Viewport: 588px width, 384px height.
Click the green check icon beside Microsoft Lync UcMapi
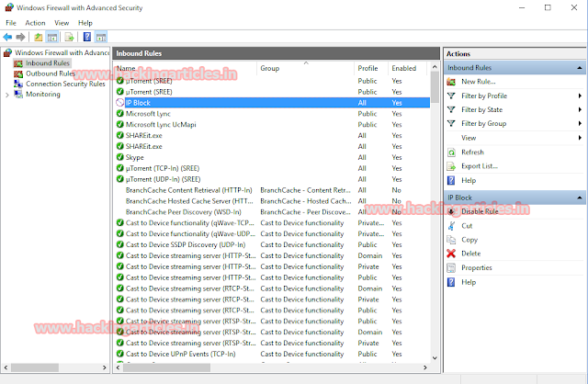tap(120, 124)
